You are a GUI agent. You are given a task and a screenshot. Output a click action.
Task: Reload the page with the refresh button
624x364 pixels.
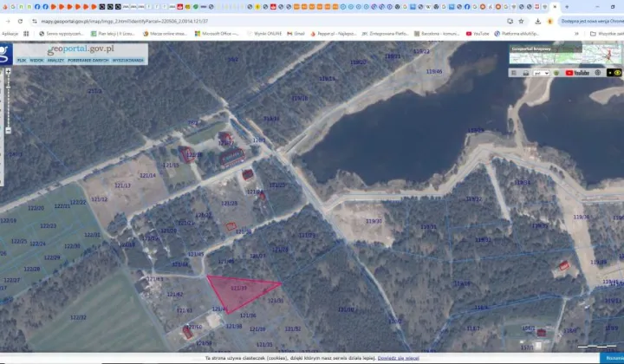pos(20,21)
